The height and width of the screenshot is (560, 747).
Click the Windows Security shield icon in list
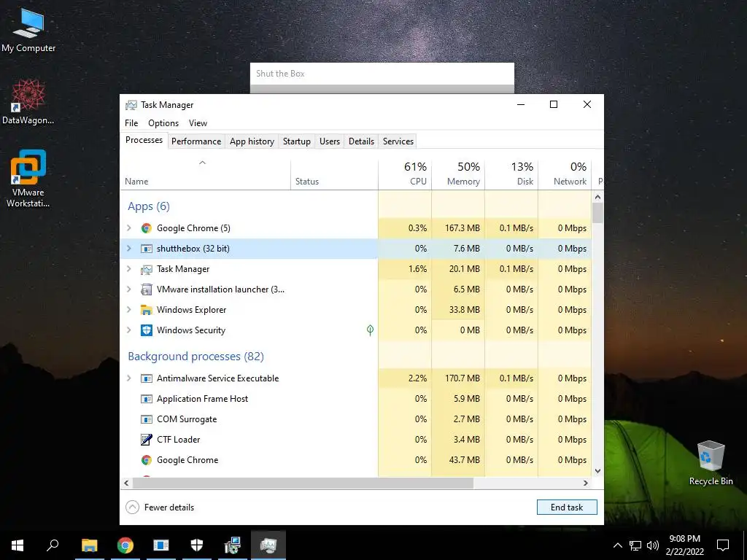pos(146,330)
